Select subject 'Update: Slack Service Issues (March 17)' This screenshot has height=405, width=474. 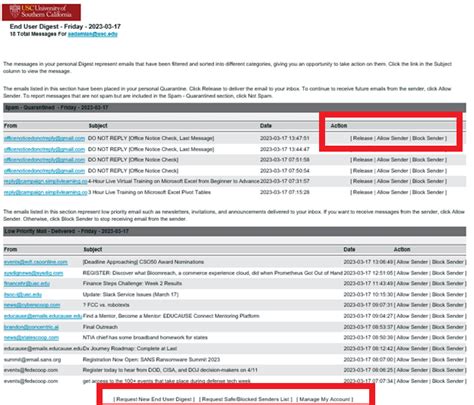coord(131,295)
